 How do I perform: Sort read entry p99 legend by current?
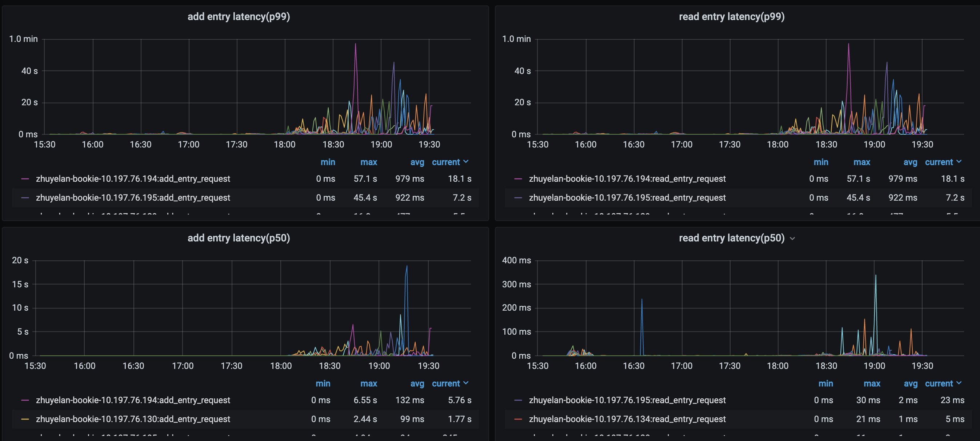coord(939,162)
